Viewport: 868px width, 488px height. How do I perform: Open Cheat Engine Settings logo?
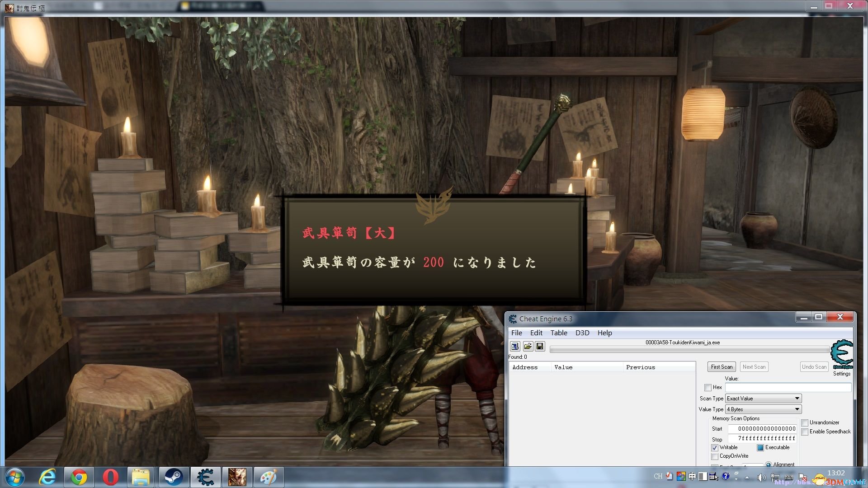click(x=842, y=354)
